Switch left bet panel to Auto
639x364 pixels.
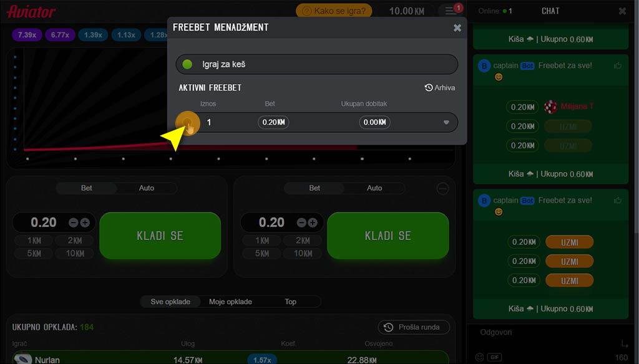pos(146,188)
